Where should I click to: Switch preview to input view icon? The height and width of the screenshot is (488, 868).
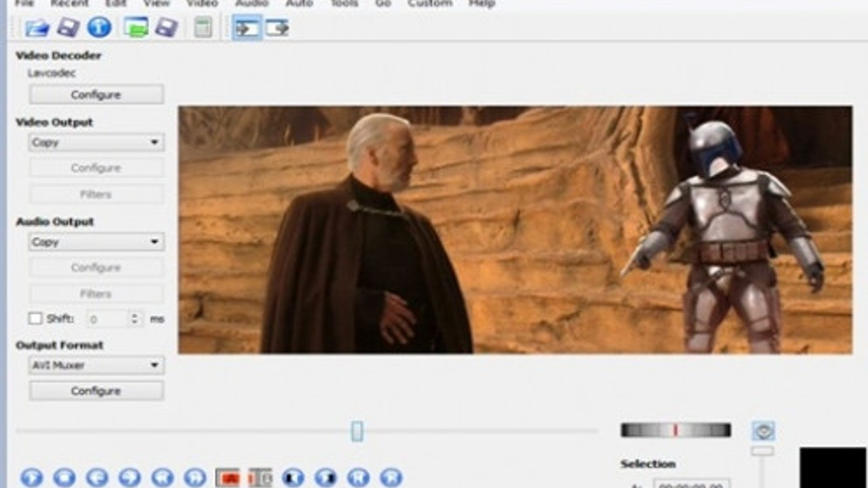click(247, 28)
